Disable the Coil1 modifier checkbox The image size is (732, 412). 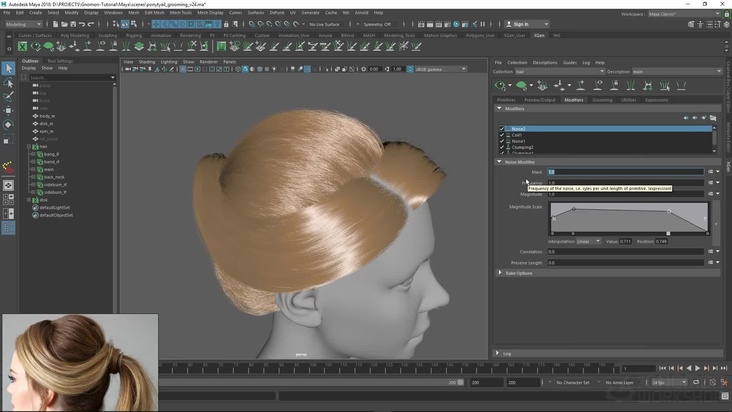click(x=502, y=135)
